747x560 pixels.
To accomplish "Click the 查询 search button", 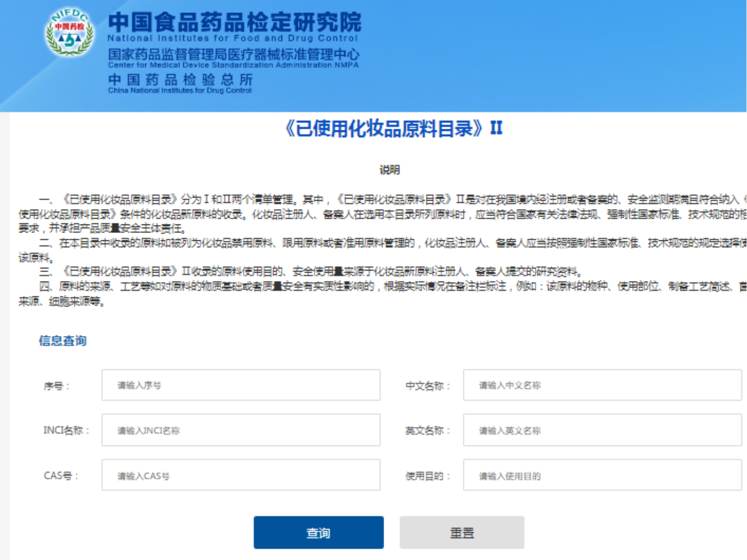I will tap(318, 532).
